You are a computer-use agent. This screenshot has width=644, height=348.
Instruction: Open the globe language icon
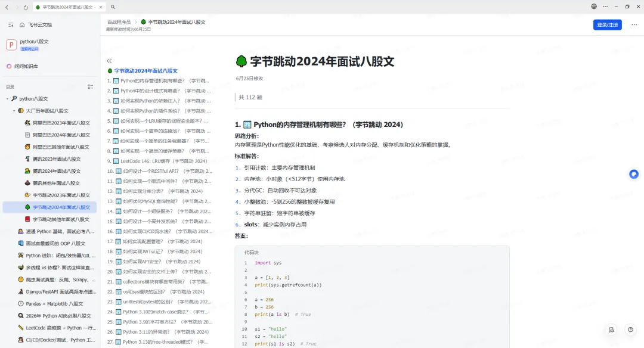coord(594,6)
